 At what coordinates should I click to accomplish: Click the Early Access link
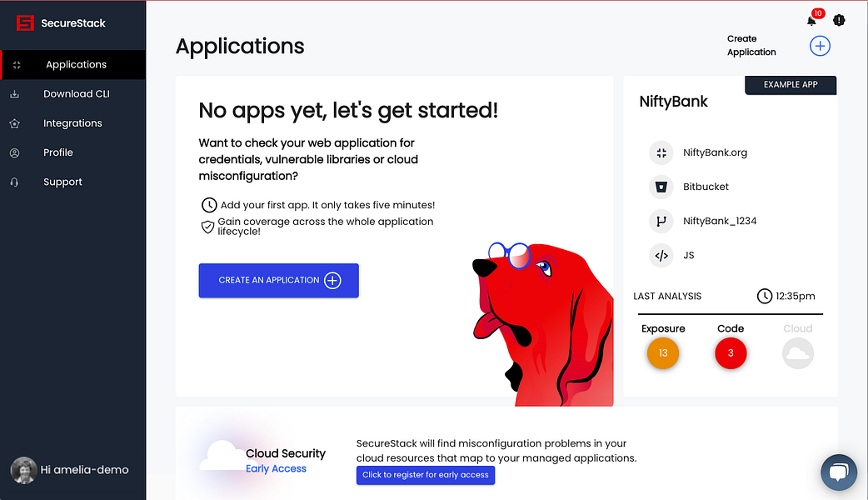276,468
